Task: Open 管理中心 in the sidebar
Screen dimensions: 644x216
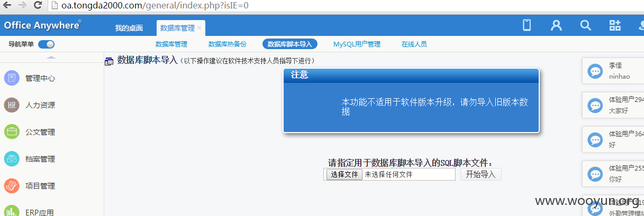Action: click(x=40, y=78)
